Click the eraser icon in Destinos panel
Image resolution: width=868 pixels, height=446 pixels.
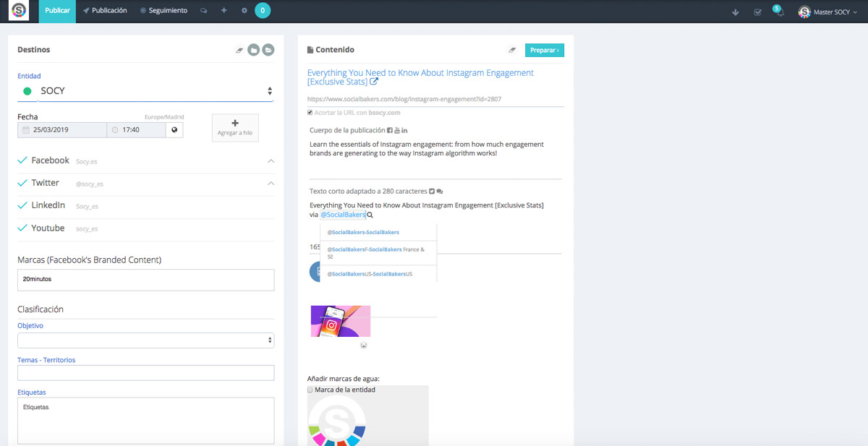pos(239,50)
